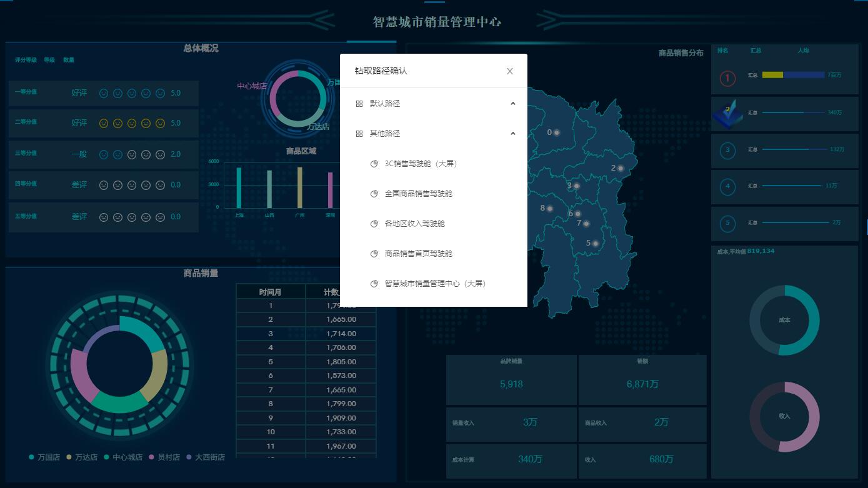Click the 132万 rank 3 progress bar
Image resolution: width=868 pixels, height=488 pixels.
click(x=794, y=150)
